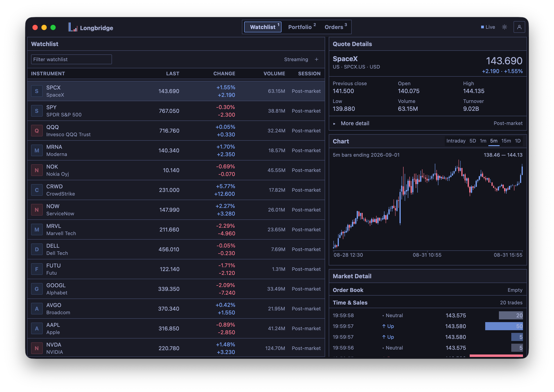Select the NOW ServiceNow watchlist row

tap(176, 210)
